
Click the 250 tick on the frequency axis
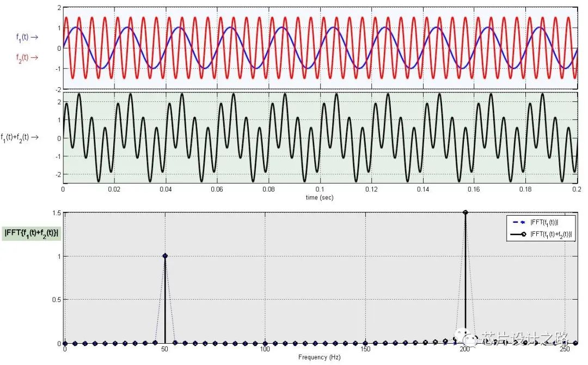565,349
